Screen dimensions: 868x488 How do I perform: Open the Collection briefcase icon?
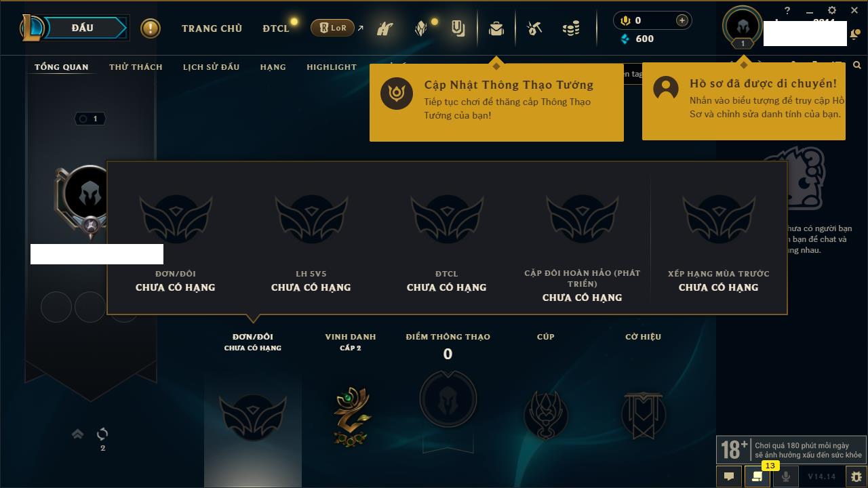[496, 28]
